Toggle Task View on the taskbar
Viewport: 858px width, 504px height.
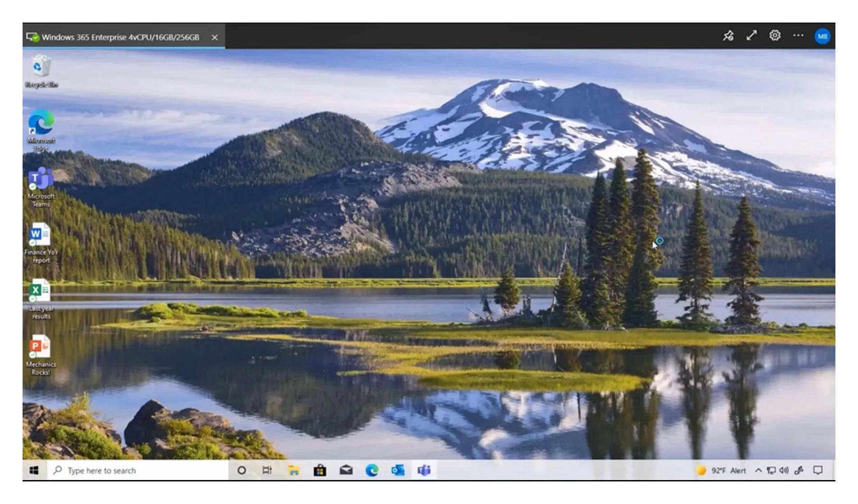tap(267, 471)
